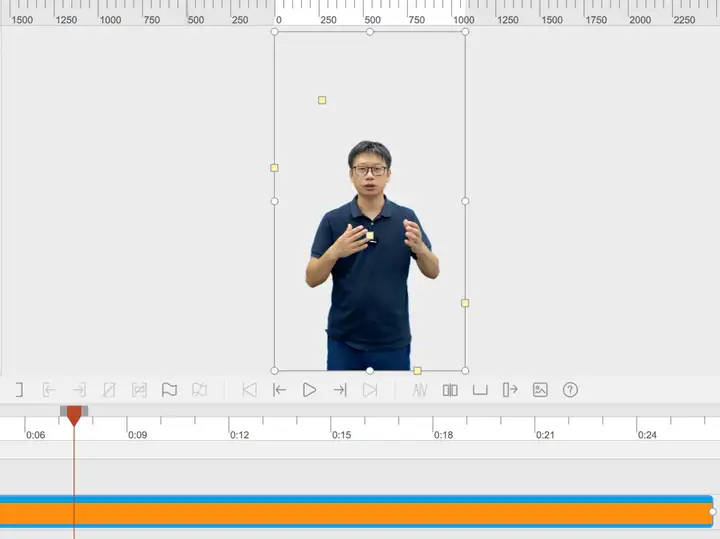Click the insert blank space icon
The height and width of the screenshot is (539, 720).
tap(480, 390)
